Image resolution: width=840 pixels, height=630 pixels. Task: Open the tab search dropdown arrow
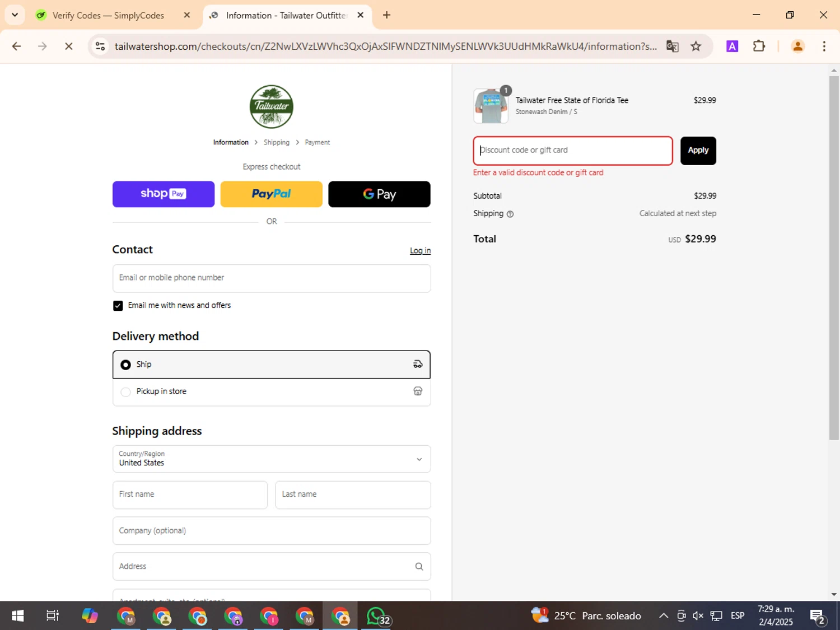point(15,15)
